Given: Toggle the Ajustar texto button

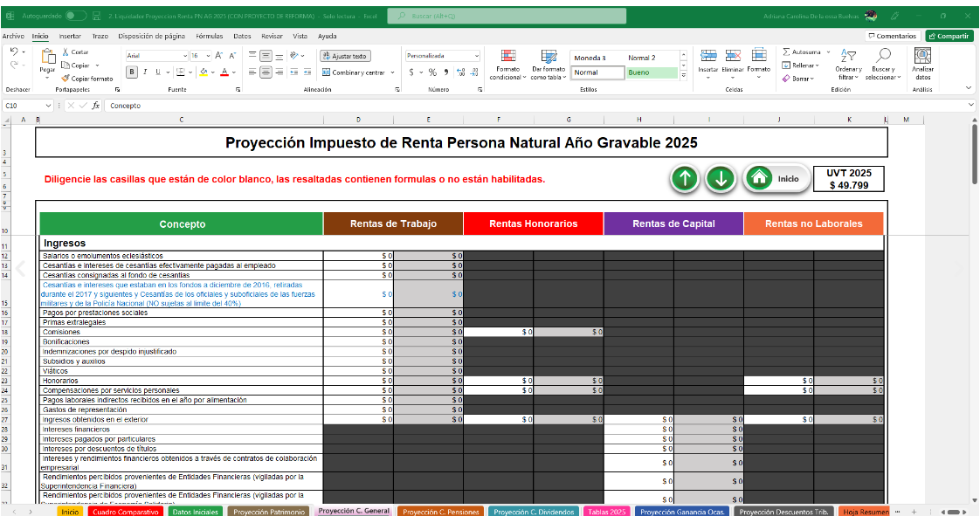Looking at the screenshot, I should [346, 56].
